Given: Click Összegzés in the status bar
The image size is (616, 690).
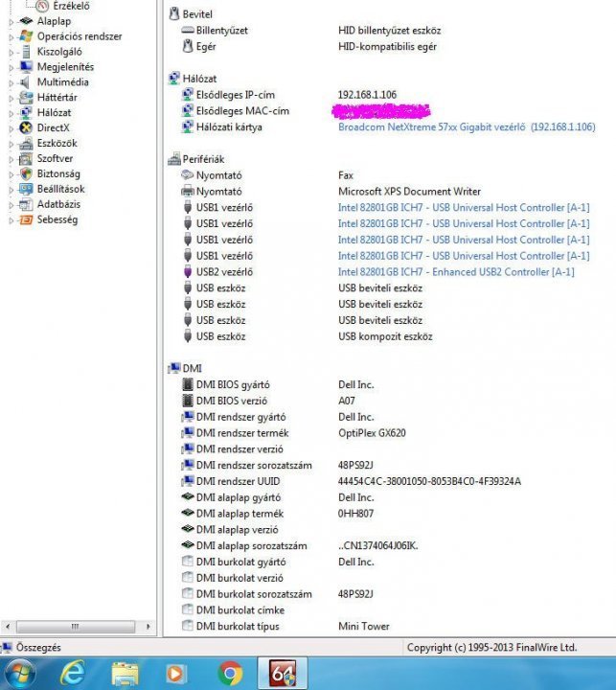Looking at the screenshot, I should pyautogui.click(x=38, y=647).
